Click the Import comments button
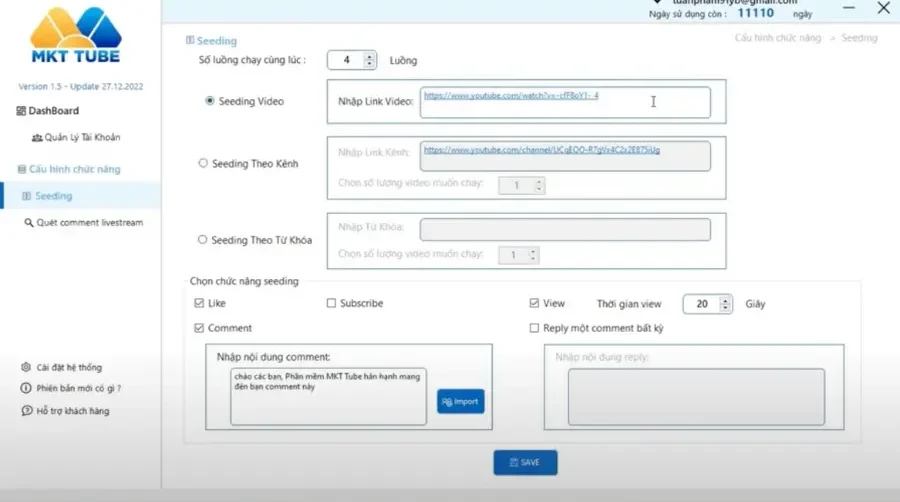Viewport: 900px width, 502px height. click(460, 402)
